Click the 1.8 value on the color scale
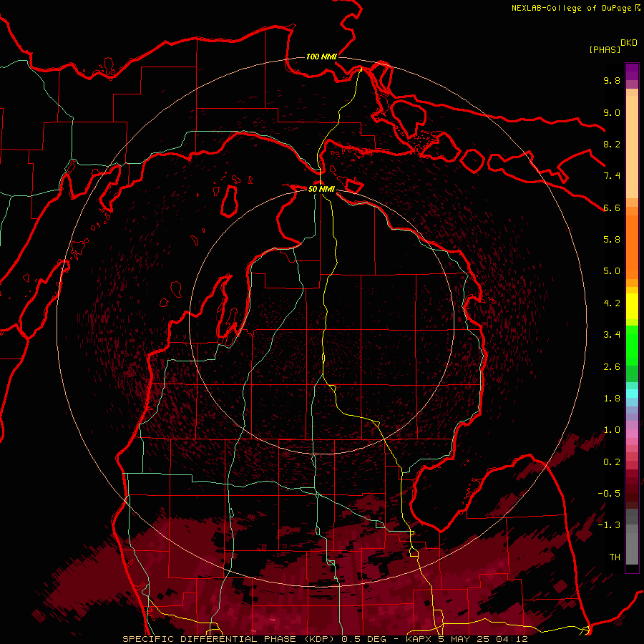Image resolution: width=644 pixels, height=644 pixels. [x=612, y=399]
